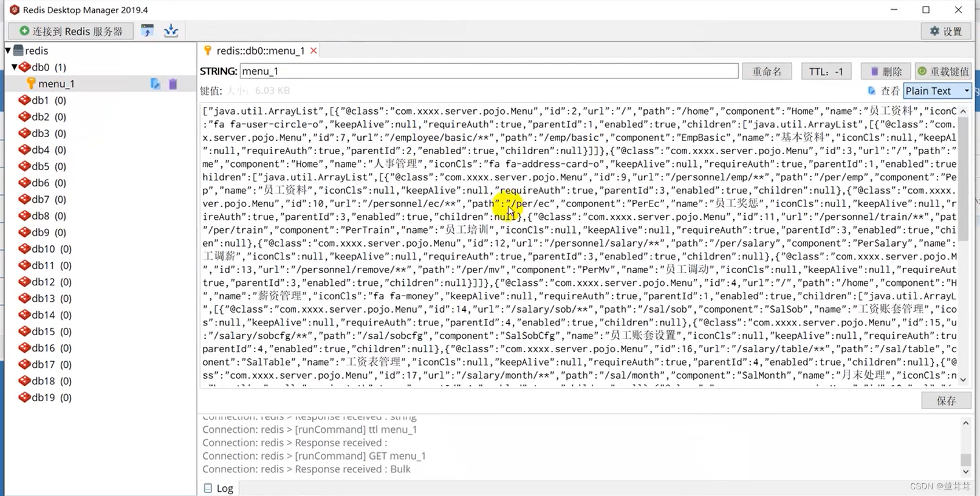Open the Log tab at bottom
This screenshot has height=496, width=980.
[x=219, y=488]
